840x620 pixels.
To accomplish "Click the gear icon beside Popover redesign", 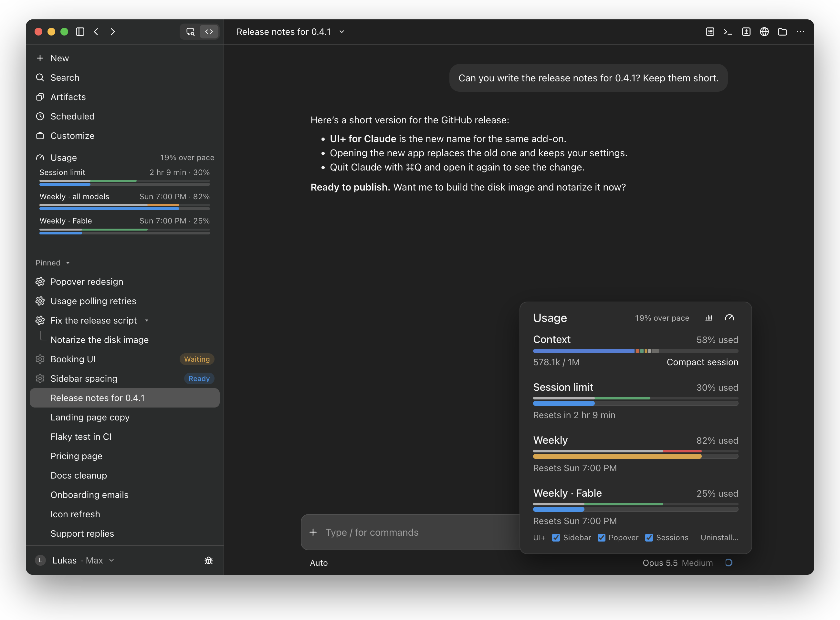I will click(40, 282).
